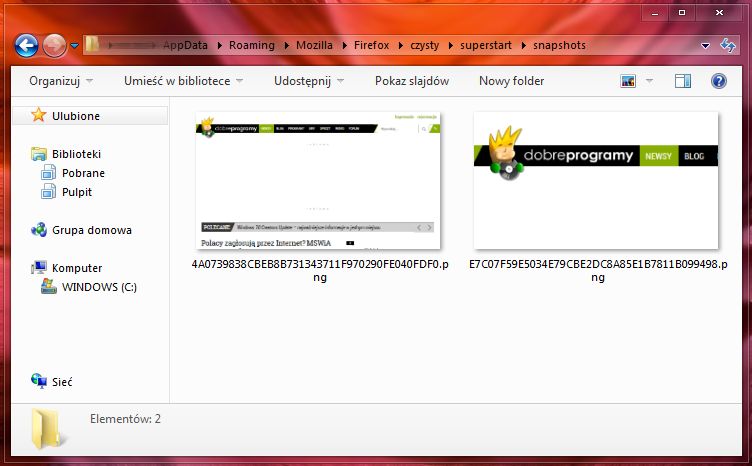Screen dimensions: 752x466
Task: Click filename 4A0739838CBEB8B731343711F970290FE040FDF0.png
Action: 320,270
